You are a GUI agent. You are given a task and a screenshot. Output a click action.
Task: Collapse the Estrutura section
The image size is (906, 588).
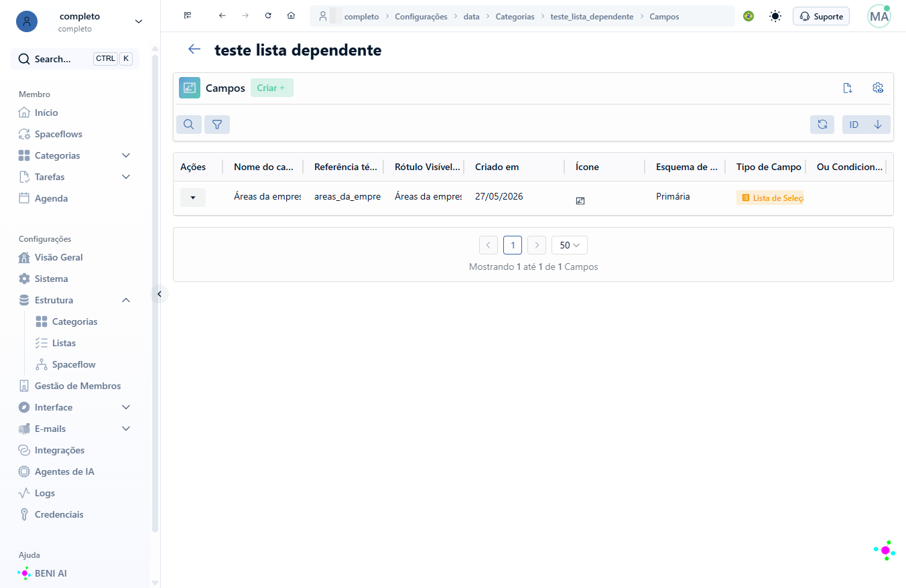point(126,300)
